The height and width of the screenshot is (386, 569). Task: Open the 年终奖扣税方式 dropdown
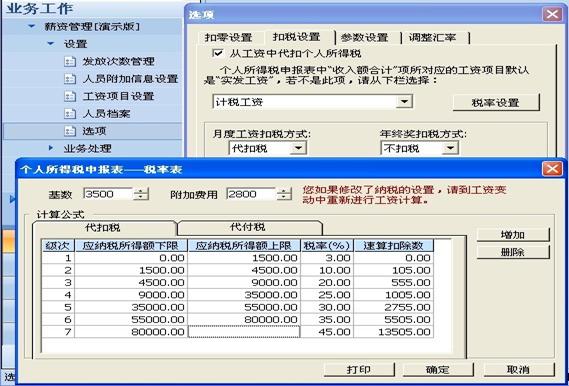(x=450, y=148)
